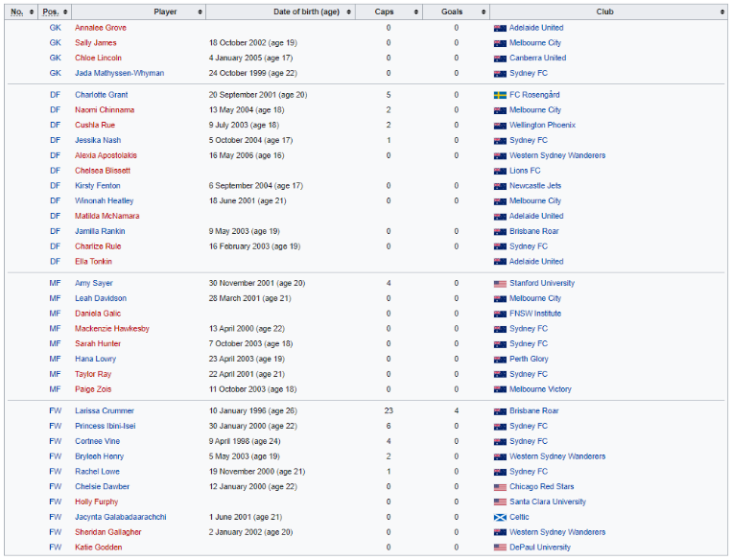The height and width of the screenshot is (560, 732).
Task: Click the US flag next to Stanford University
Action: click(500, 284)
